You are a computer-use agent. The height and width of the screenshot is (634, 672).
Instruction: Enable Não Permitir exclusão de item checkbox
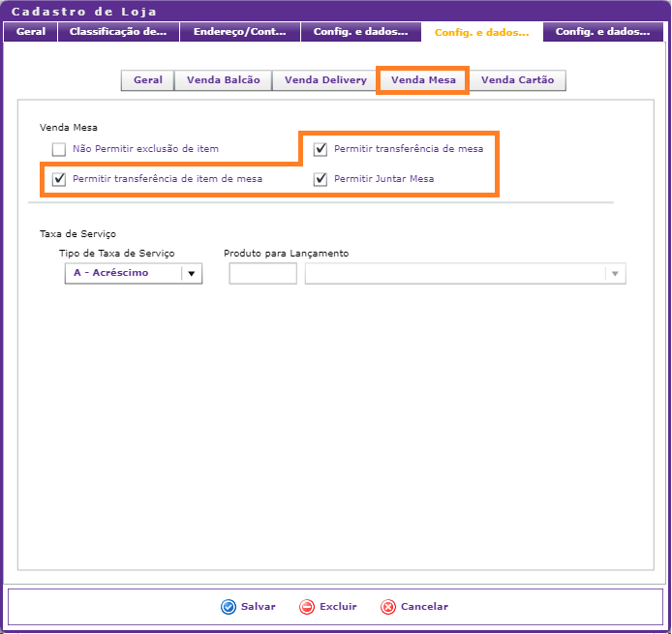59,149
